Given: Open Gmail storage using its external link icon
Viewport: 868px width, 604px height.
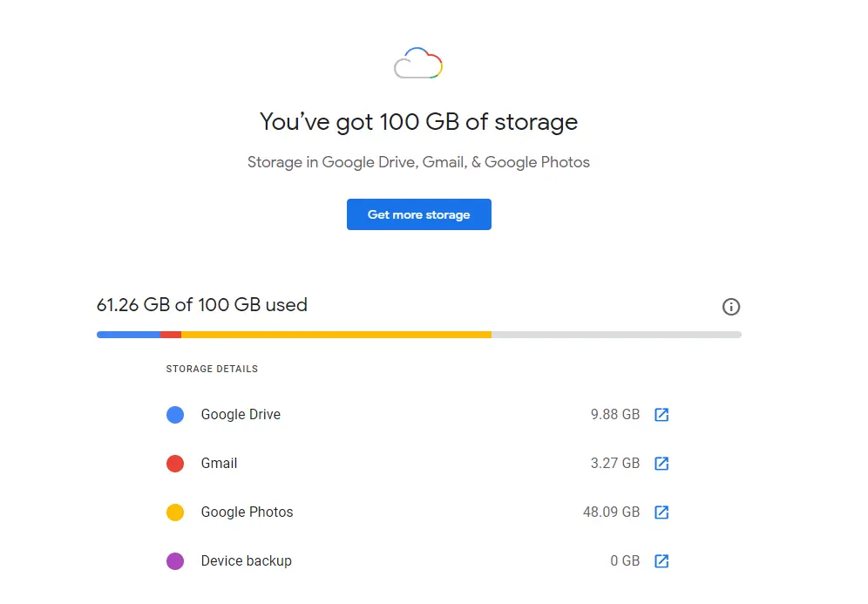Looking at the screenshot, I should [661, 463].
